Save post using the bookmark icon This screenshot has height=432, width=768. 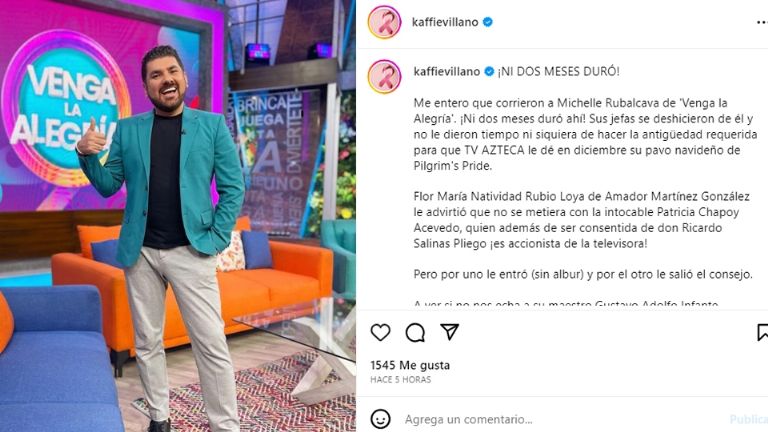click(762, 332)
